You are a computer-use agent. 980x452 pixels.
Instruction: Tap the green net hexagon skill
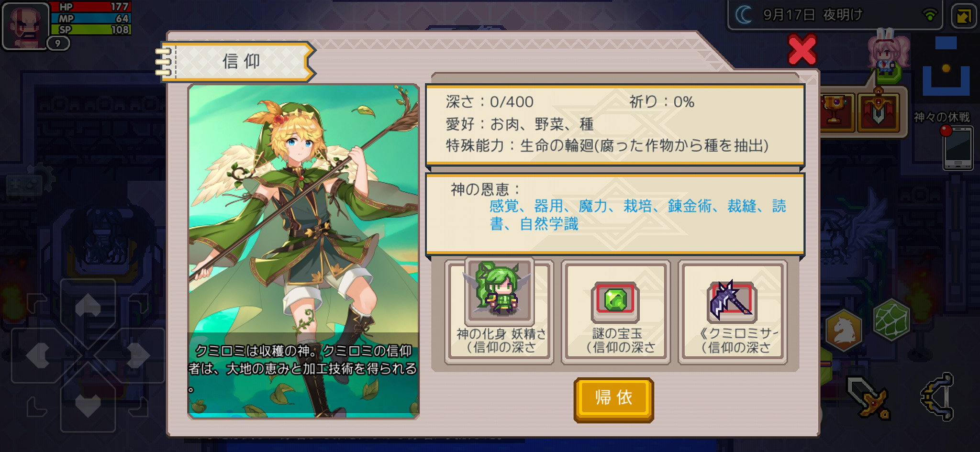tap(891, 319)
